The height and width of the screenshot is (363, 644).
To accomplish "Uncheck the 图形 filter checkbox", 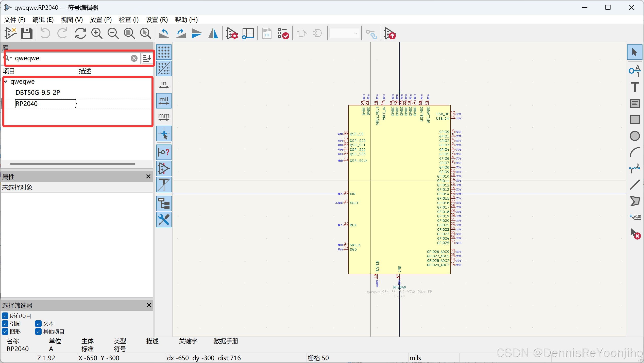I will [5, 332].
